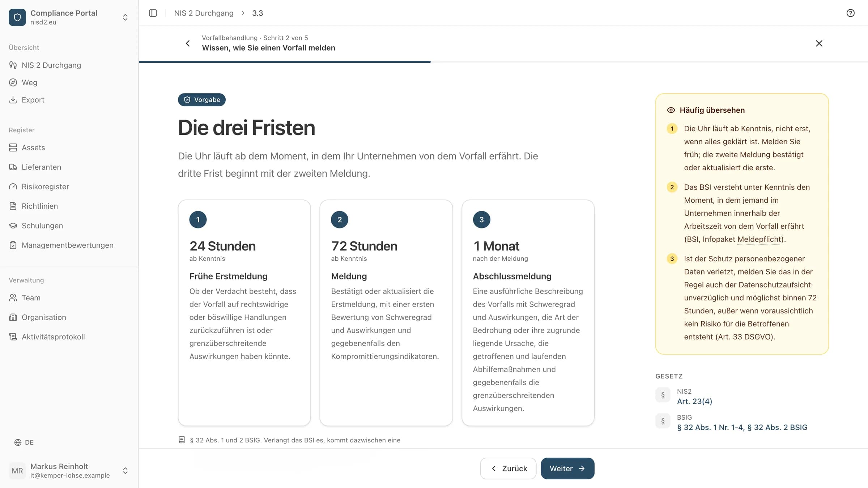
Task: Click the Vorgabe badge
Action: pos(202,100)
